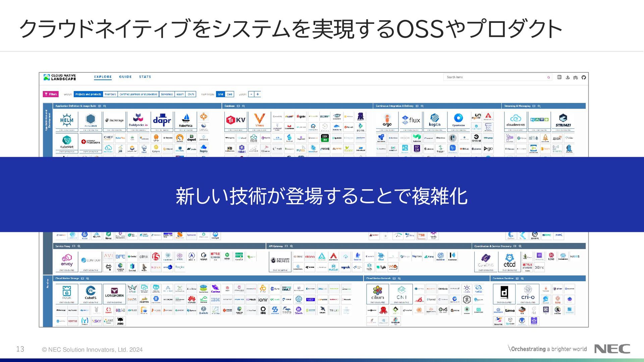This screenshot has height=362, width=644.
Task: Select the cilium network tile
Action: click(378, 294)
